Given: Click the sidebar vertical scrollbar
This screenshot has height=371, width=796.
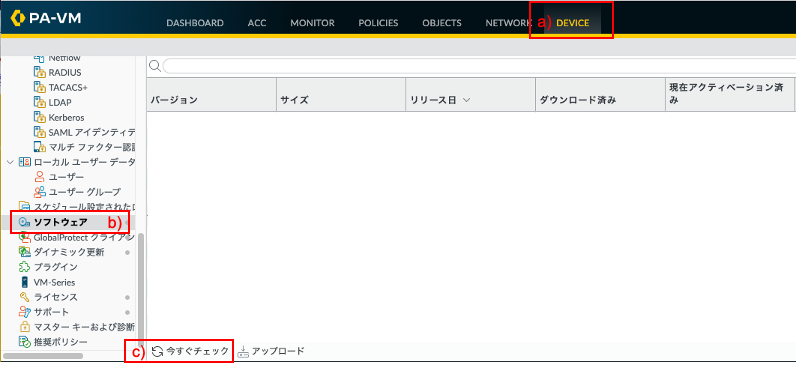Looking at the screenshot, I should coord(141,291).
